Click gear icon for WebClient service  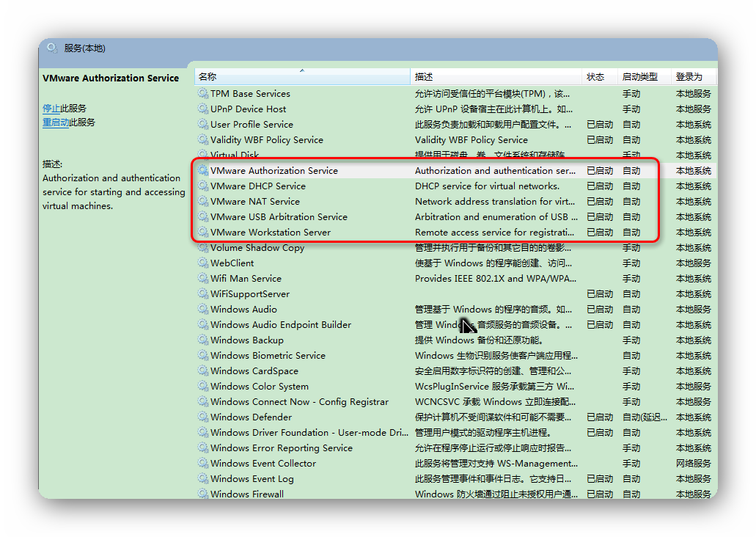coord(203,263)
